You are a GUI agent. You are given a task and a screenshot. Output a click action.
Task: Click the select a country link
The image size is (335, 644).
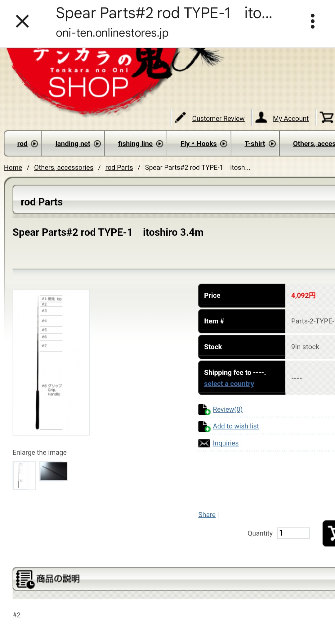tap(229, 383)
